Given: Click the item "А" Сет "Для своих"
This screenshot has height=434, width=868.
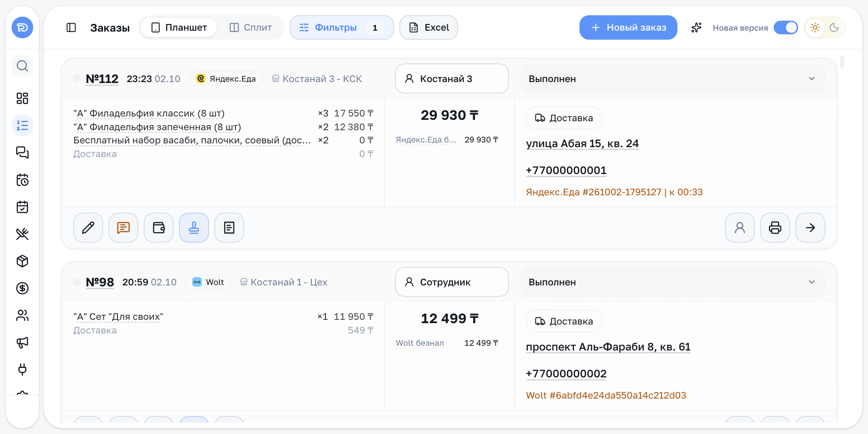Looking at the screenshot, I should point(118,317).
